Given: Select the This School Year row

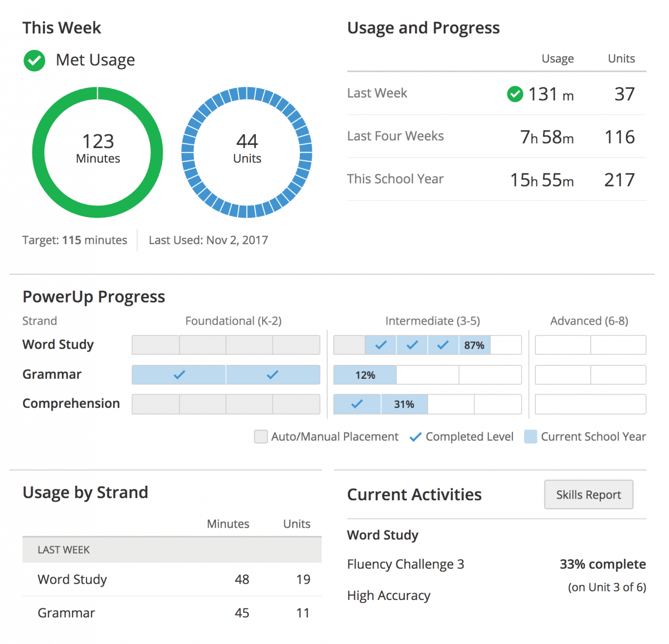Looking at the screenshot, I should (x=496, y=179).
